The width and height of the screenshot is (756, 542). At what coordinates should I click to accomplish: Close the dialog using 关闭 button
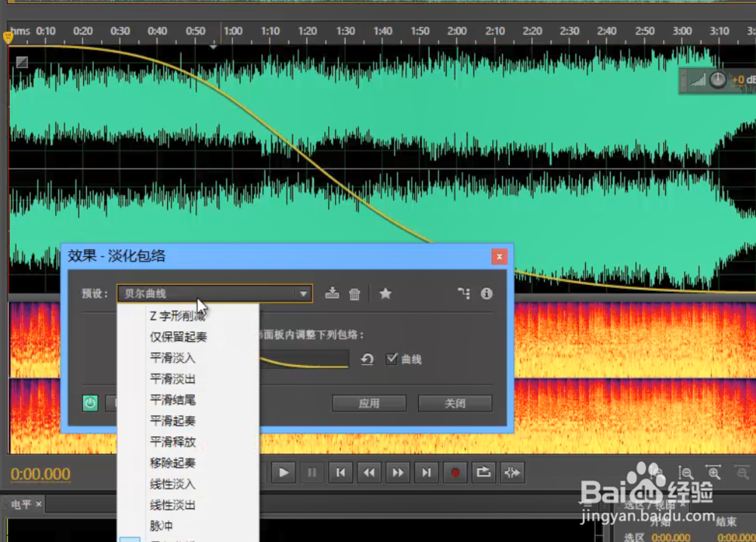pos(454,403)
